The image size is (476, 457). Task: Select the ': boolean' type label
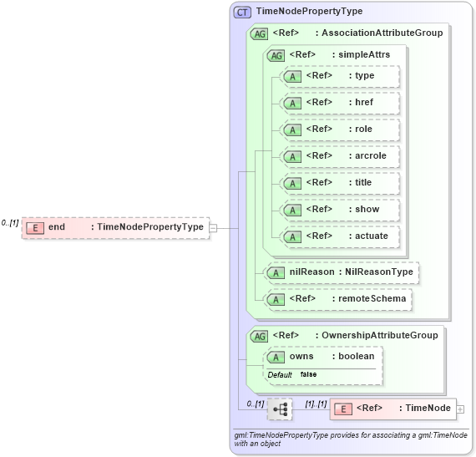pos(353,356)
